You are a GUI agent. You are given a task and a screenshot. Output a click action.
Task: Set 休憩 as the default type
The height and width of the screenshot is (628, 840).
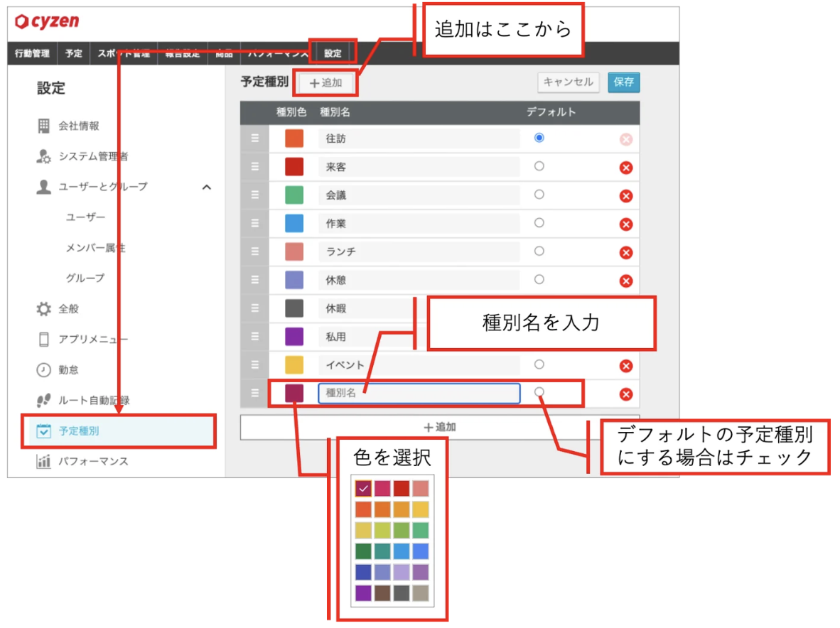[x=539, y=279]
